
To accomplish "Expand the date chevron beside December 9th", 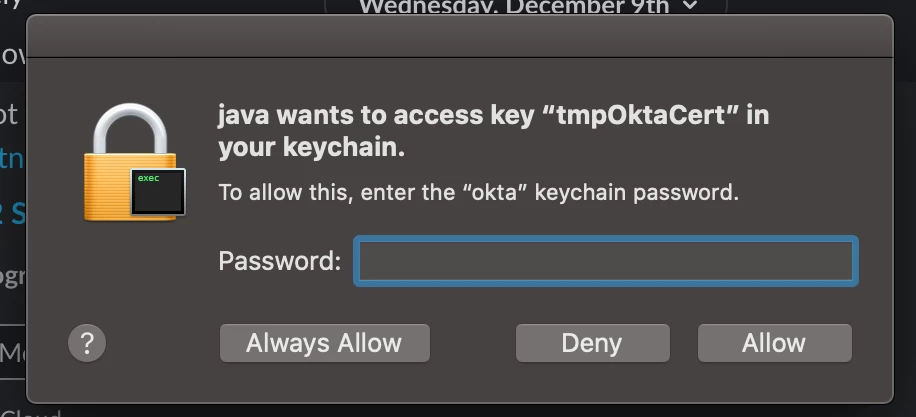I will 690,6.
